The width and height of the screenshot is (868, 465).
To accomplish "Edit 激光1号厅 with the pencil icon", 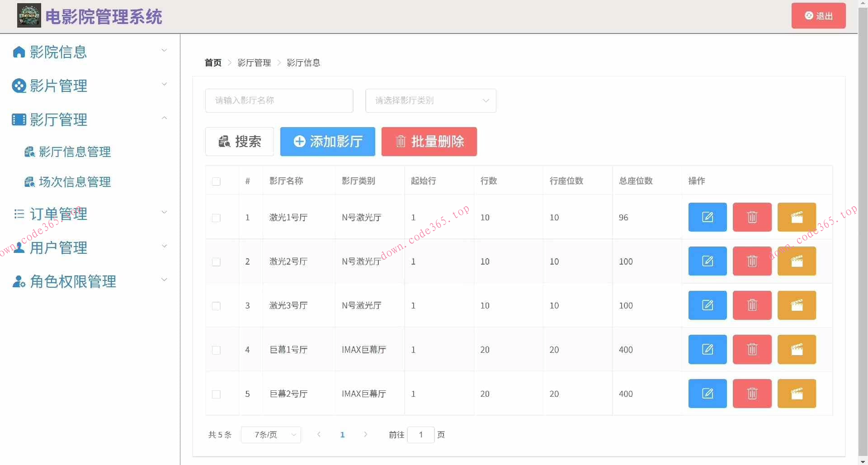I will [707, 217].
